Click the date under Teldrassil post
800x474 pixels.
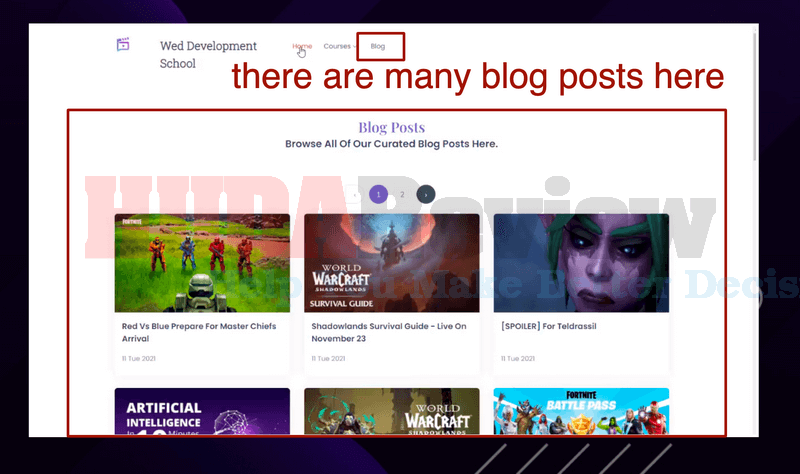pos(518,359)
